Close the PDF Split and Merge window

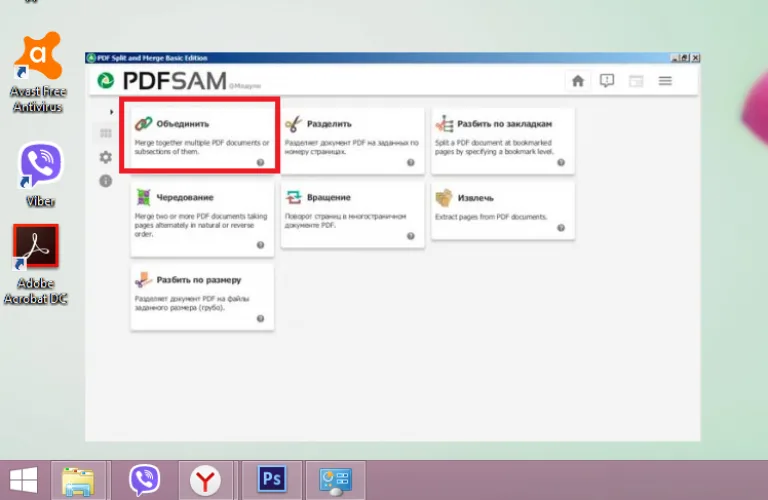coord(695,58)
